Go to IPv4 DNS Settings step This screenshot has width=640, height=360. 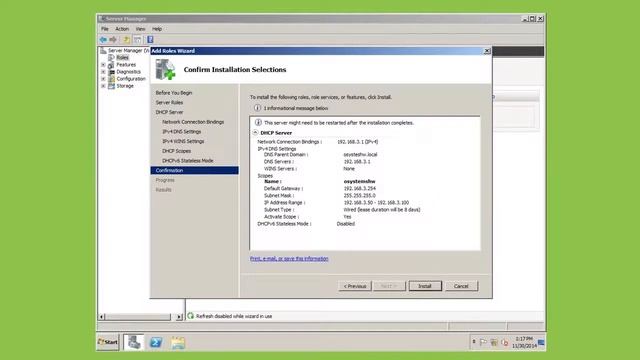point(182,131)
